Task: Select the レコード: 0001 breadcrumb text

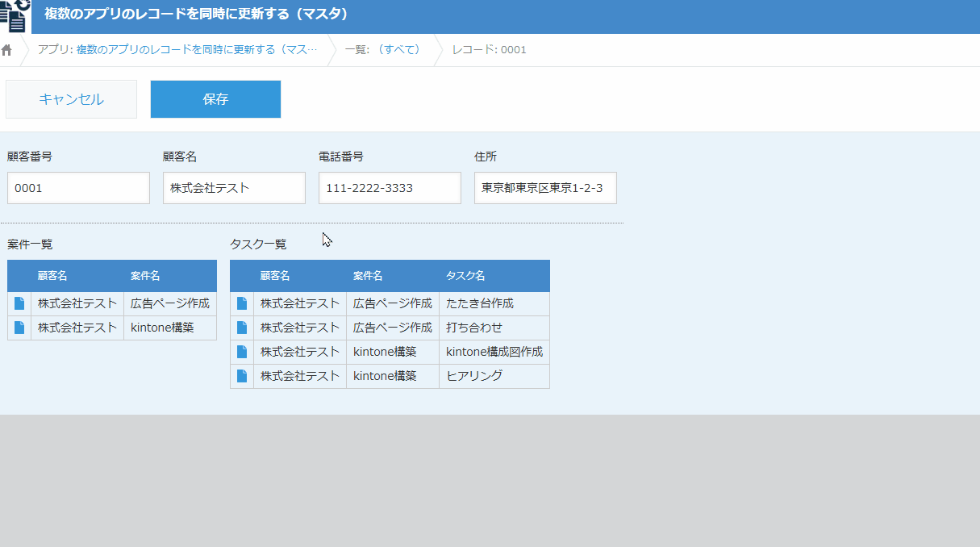Action: (489, 49)
